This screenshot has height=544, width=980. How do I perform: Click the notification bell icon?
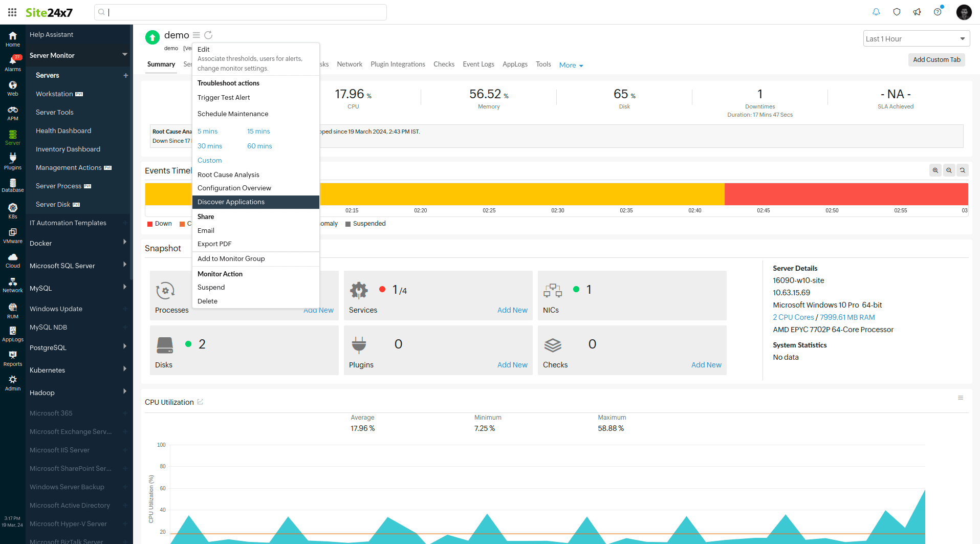(876, 12)
